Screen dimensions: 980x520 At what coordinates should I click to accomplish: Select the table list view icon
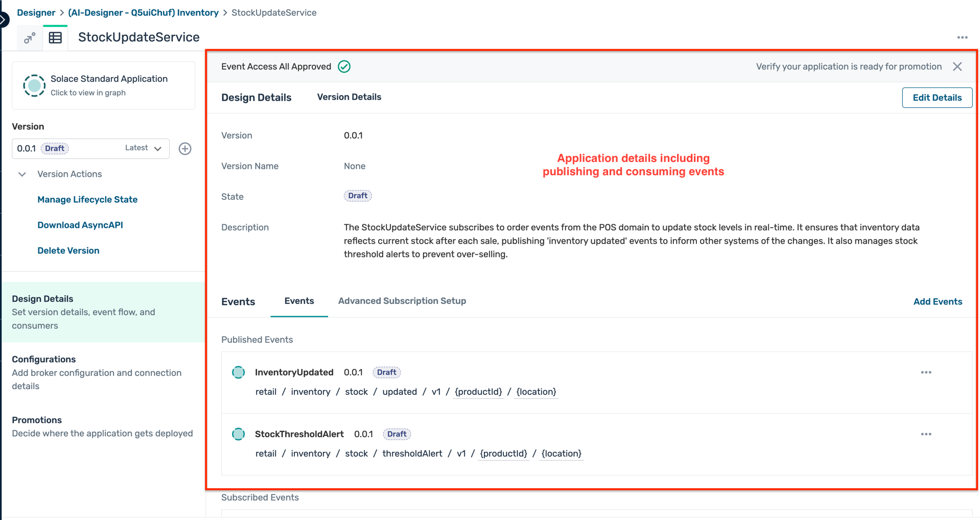point(55,38)
